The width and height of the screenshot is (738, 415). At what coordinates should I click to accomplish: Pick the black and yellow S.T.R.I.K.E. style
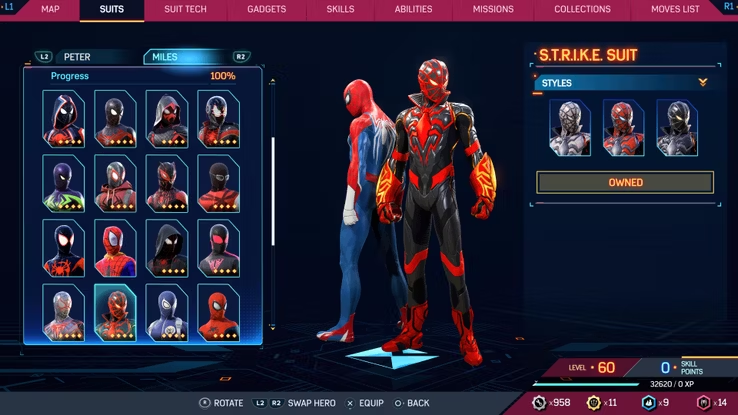677,127
